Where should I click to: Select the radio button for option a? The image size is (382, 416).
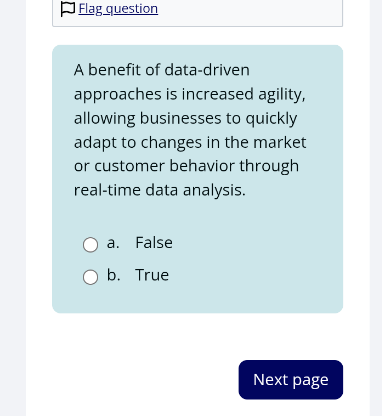tap(90, 245)
